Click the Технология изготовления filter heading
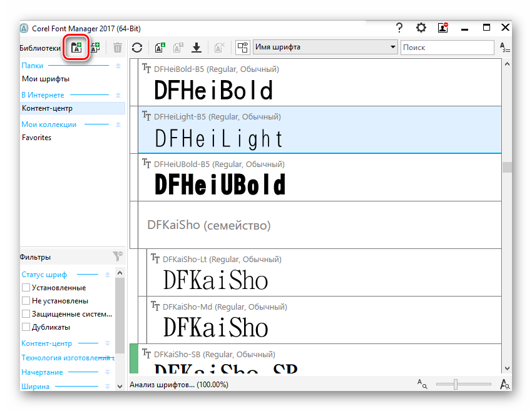 (x=68, y=358)
